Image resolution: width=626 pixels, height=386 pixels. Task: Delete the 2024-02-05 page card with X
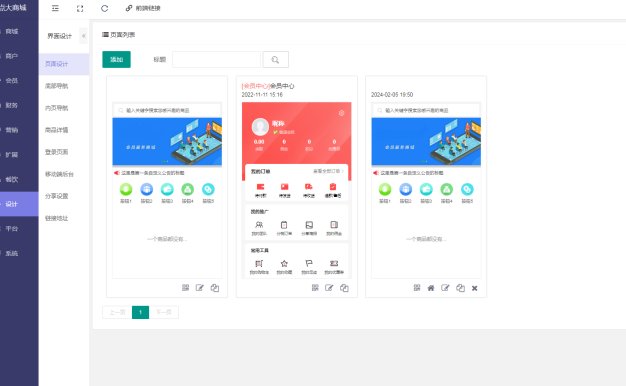pyautogui.click(x=474, y=288)
